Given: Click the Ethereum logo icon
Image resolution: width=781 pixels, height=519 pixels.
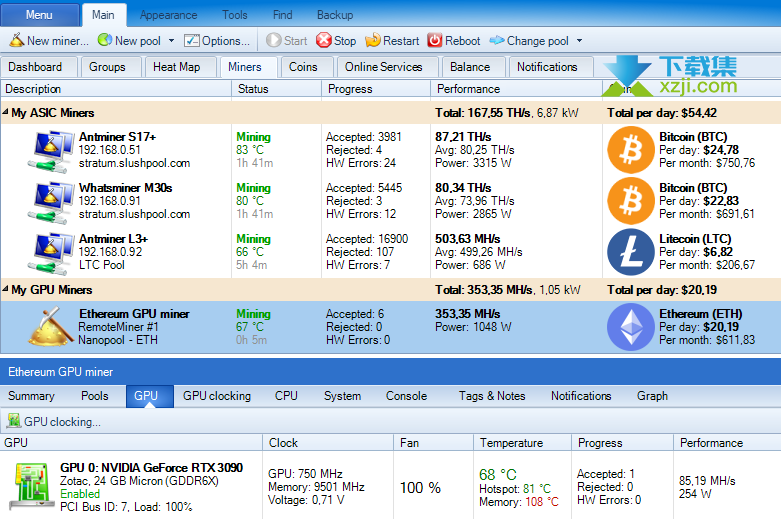Looking at the screenshot, I should [x=631, y=327].
